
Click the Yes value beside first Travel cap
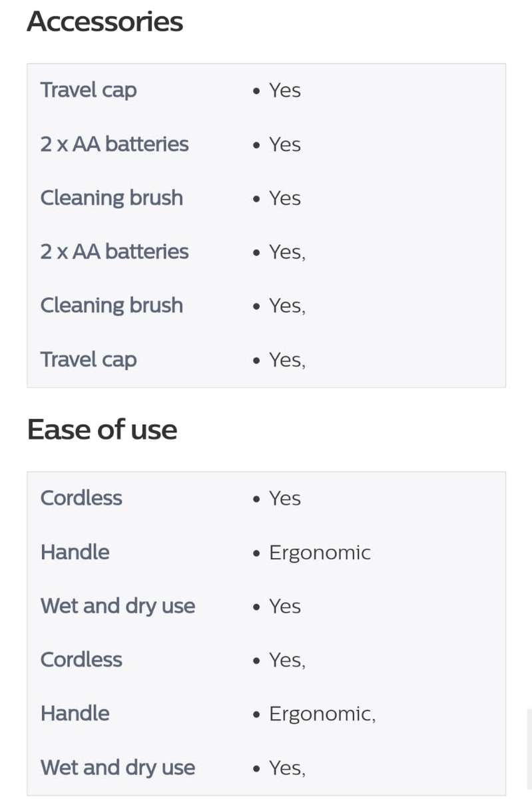(x=284, y=91)
